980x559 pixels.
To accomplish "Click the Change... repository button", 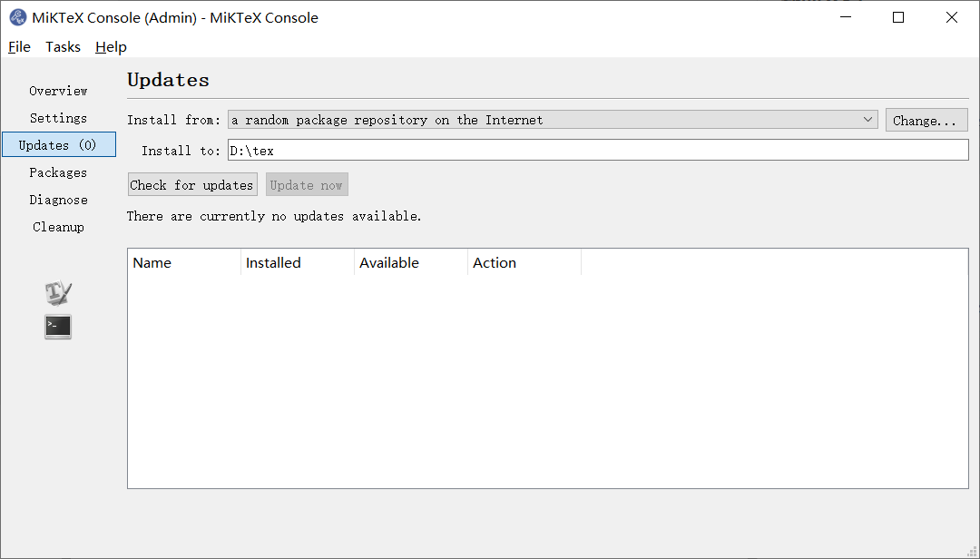I will click(x=926, y=120).
